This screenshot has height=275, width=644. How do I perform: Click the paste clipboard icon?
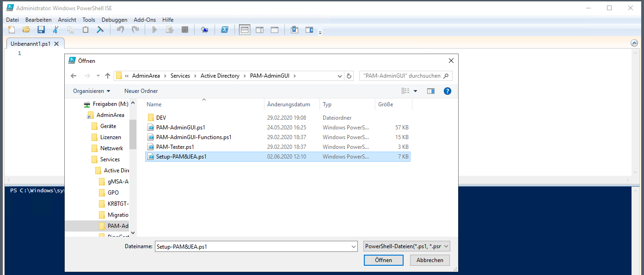(86, 30)
